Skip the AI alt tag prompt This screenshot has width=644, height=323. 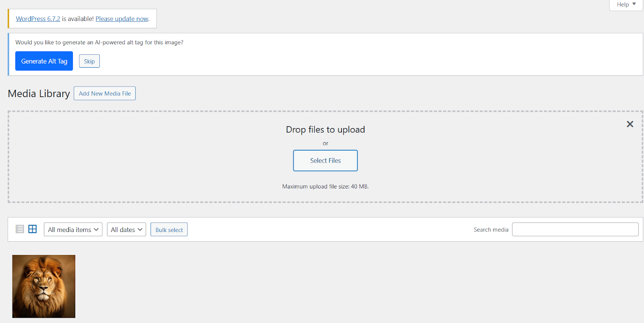coord(89,61)
